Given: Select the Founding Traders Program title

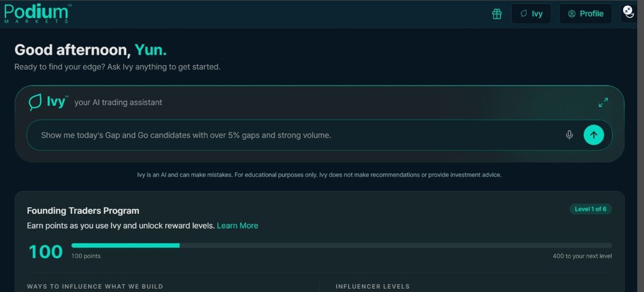Looking at the screenshot, I should click(x=83, y=211).
